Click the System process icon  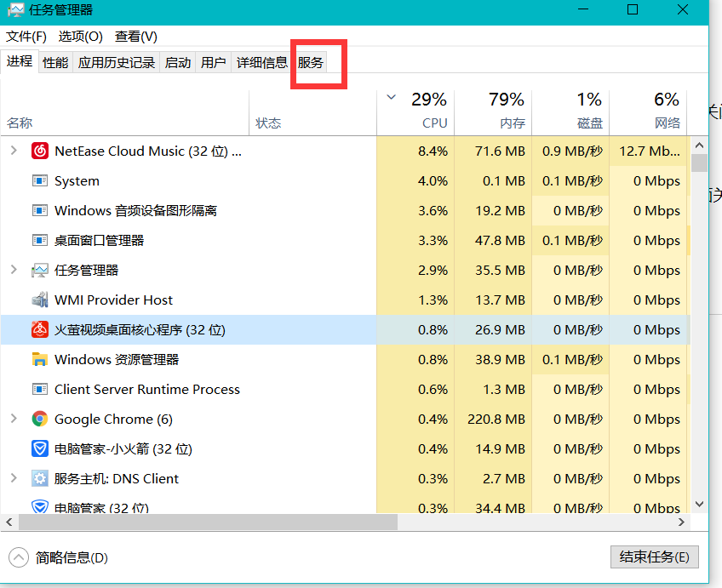40,180
